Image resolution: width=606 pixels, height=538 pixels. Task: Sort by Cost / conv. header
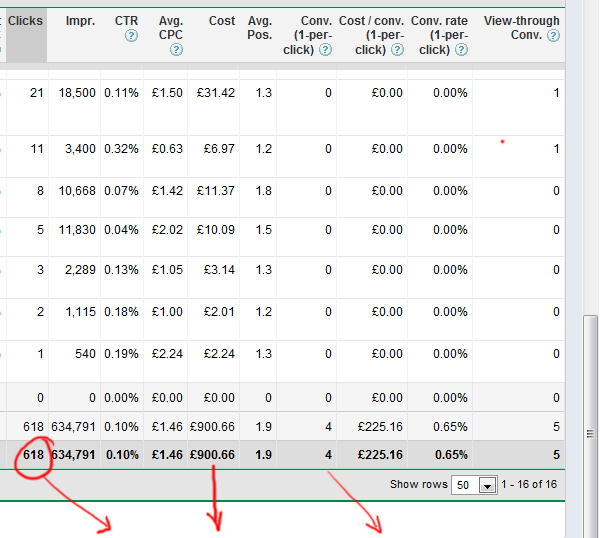371,35
